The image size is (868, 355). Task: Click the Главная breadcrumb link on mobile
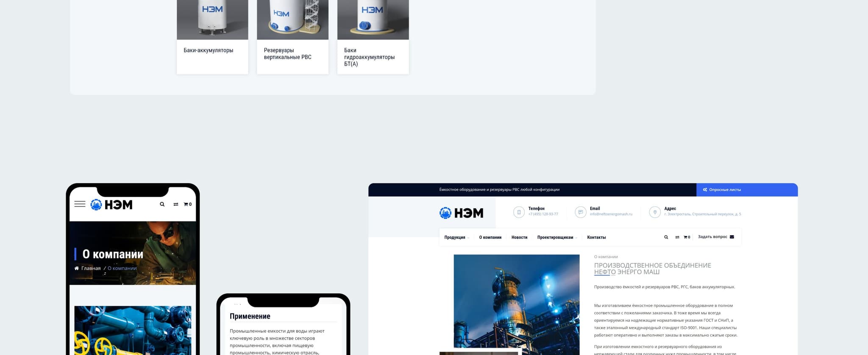[x=91, y=268]
